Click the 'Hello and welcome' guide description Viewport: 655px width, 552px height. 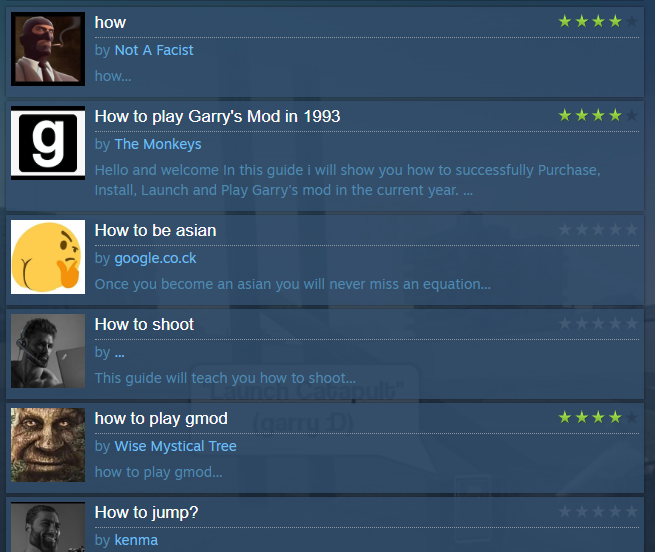point(348,180)
